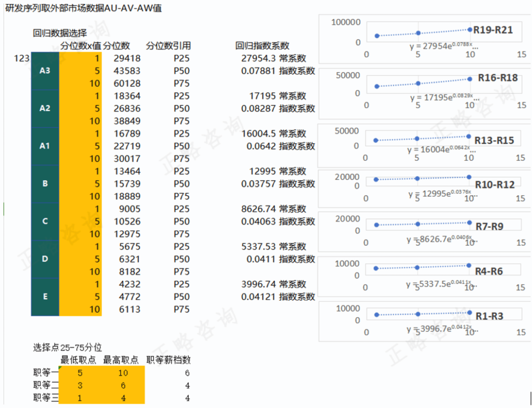Screen dimensions: 532x409
Task: Select the green A1 grade cell
Action: (45, 146)
